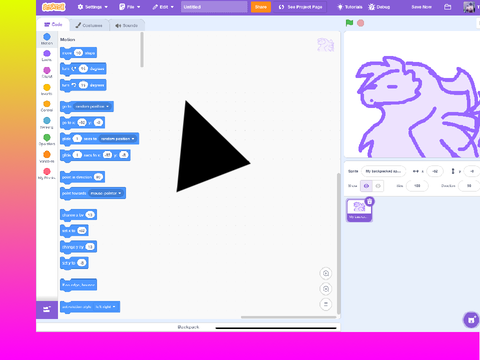Click the steps value in move block

[78, 53]
